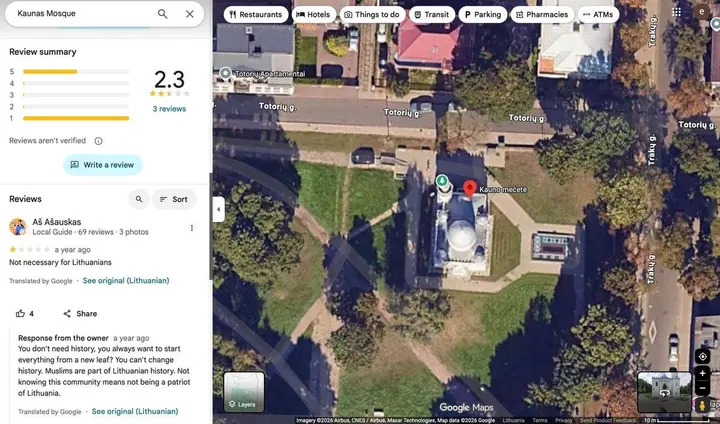Viewport: 720px width, 424px height.
Task: Zoom in the map with plus button
Action: coord(702,373)
